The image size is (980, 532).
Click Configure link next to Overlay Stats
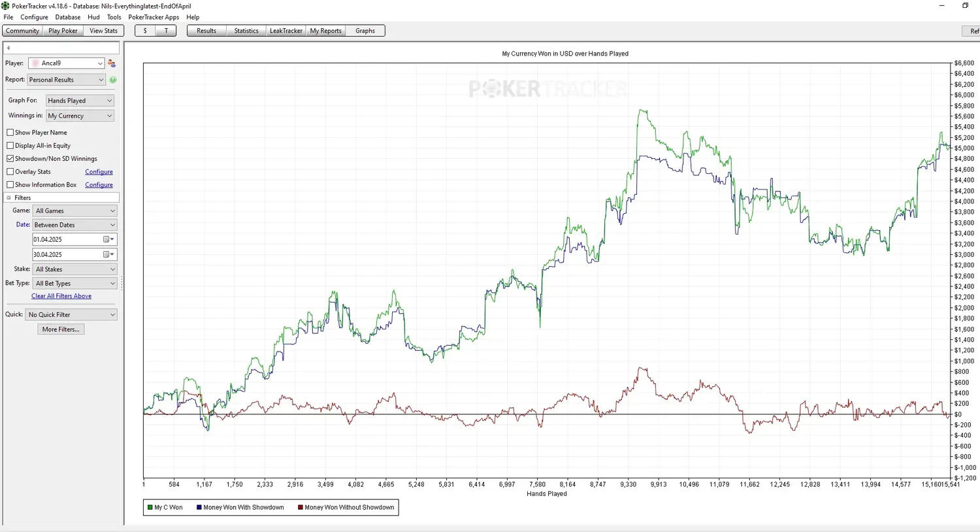99,172
